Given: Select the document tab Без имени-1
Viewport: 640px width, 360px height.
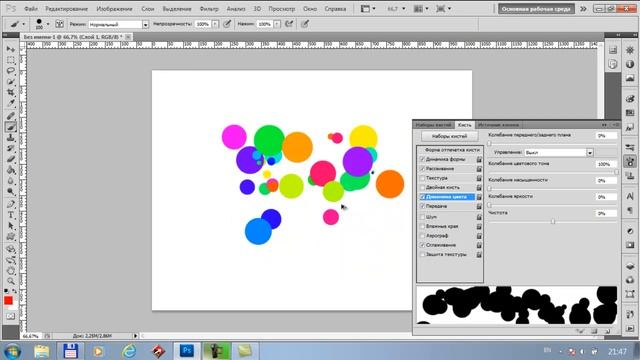Looking at the screenshot, I should click(x=73, y=37).
